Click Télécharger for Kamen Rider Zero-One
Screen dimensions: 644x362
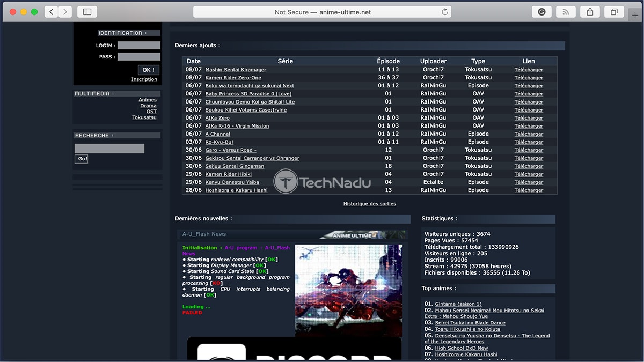[529, 78]
